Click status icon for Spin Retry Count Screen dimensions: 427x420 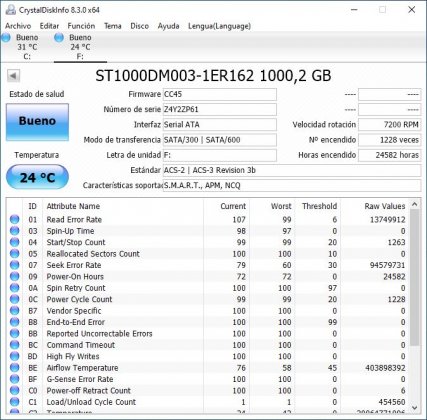click(x=14, y=288)
